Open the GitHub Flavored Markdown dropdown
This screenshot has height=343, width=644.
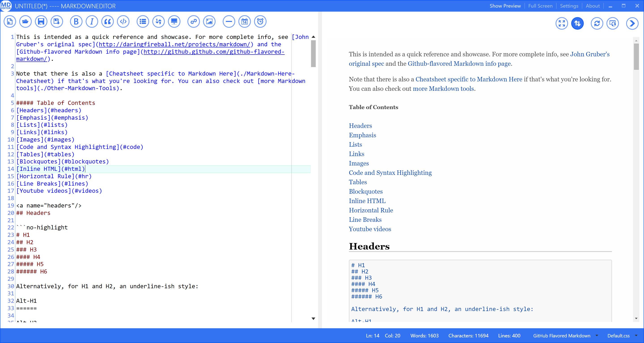pyautogui.click(x=566, y=335)
